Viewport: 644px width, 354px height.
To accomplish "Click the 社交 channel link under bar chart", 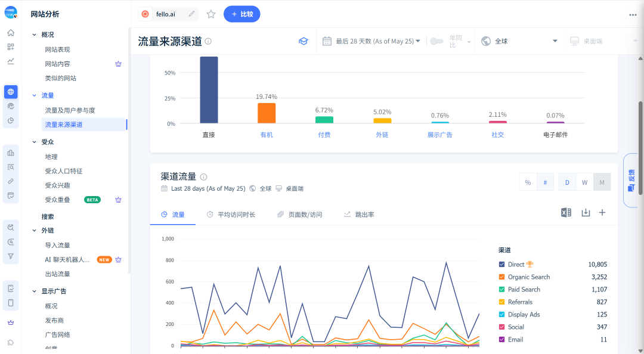I will coord(498,135).
